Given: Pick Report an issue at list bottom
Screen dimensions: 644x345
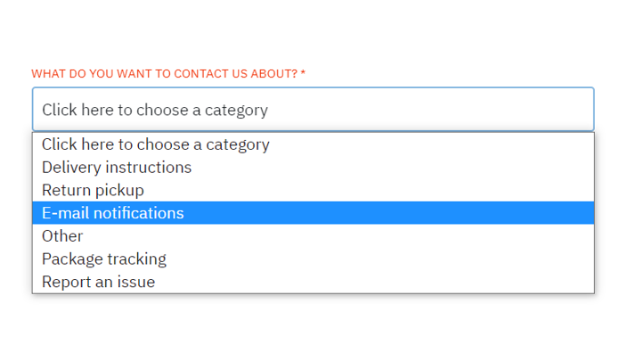Looking at the screenshot, I should click(x=314, y=282).
